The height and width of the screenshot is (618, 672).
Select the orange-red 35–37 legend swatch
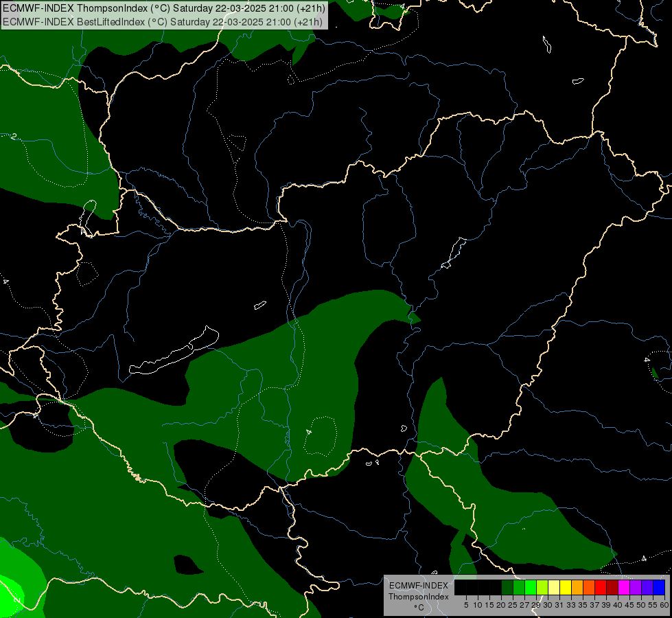589,587
